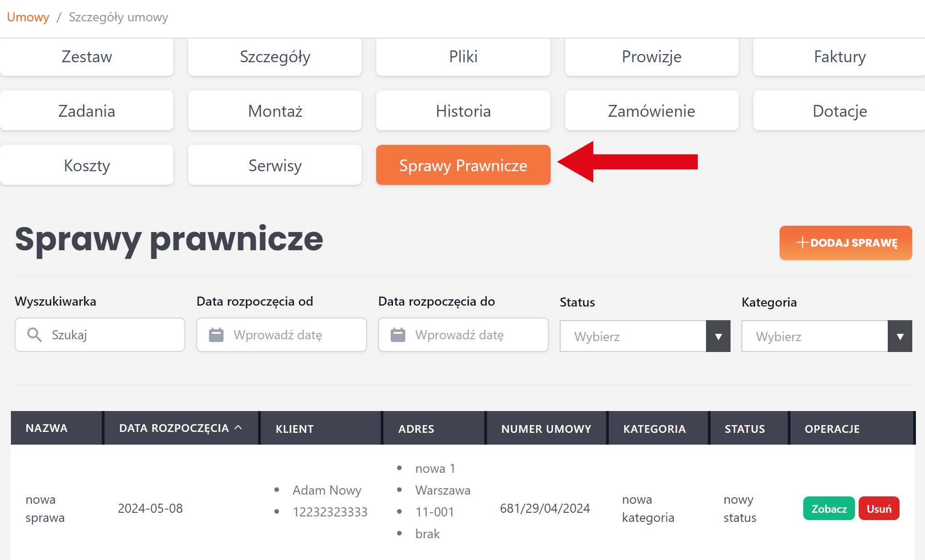Select the Historia tab

click(463, 111)
